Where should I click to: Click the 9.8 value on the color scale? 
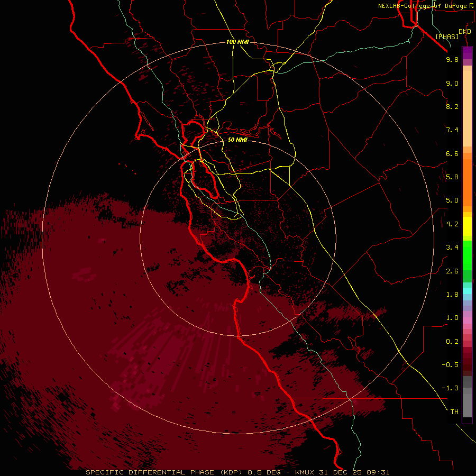click(x=452, y=59)
